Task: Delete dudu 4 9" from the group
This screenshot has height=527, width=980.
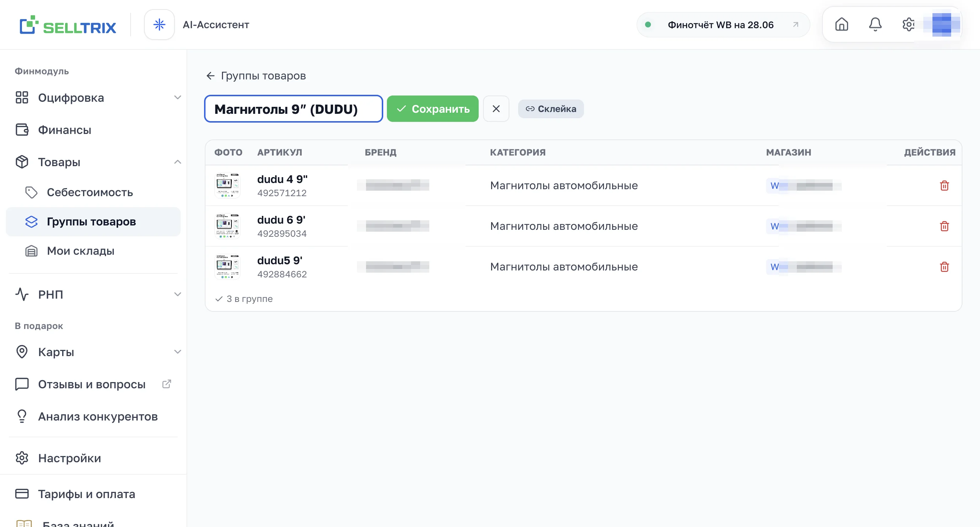Action: pos(944,186)
